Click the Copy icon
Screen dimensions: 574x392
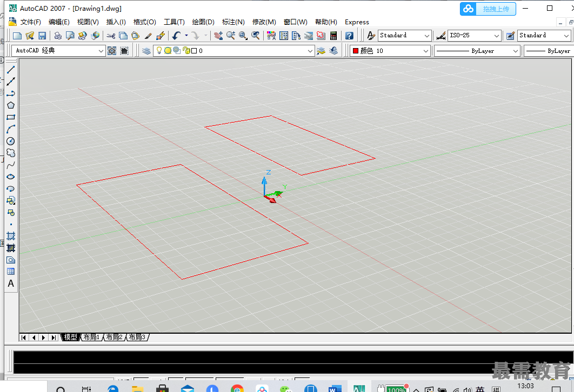[123, 36]
